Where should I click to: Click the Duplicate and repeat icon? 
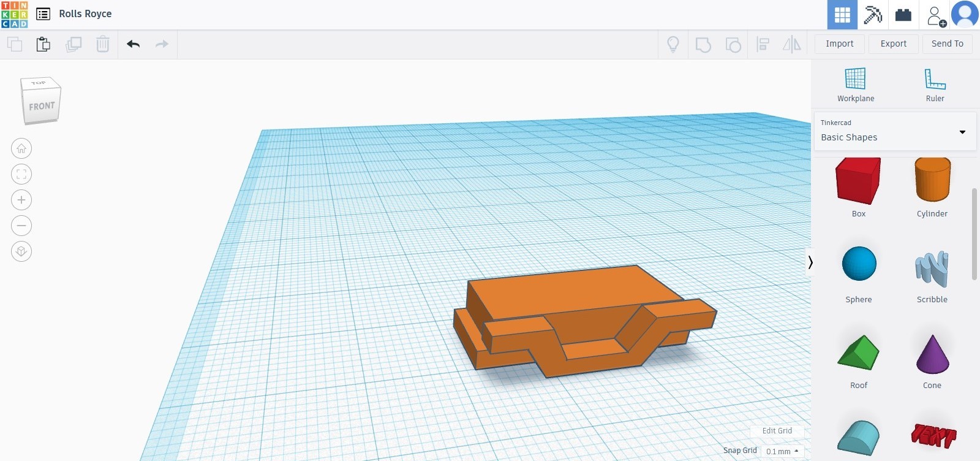(x=73, y=44)
